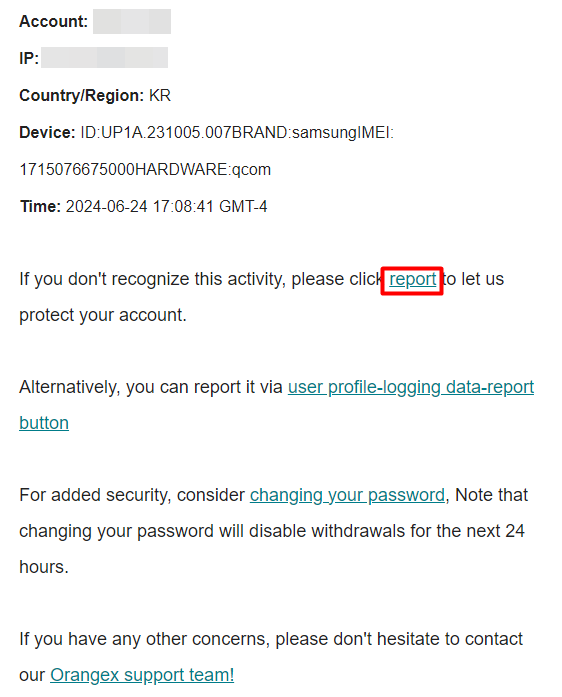Screen dimensions: 562x697
Task: Click the device ID UP1A.231005.007BRAND text
Action: point(184,132)
